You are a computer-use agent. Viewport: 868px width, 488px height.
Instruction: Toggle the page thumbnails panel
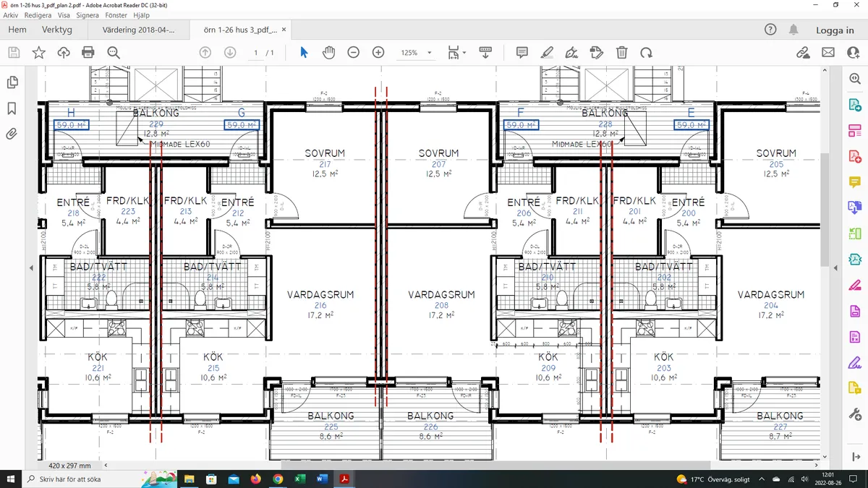pos(12,82)
